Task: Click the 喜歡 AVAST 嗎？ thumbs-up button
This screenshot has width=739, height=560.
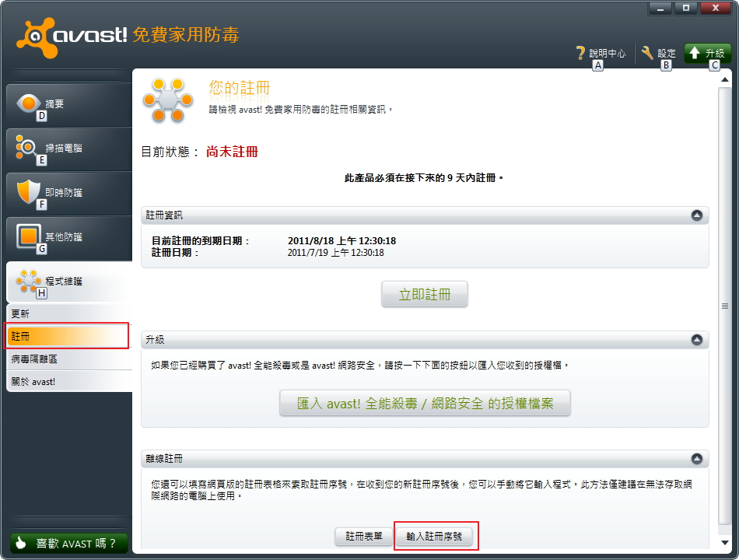Action: (x=68, y=543)
